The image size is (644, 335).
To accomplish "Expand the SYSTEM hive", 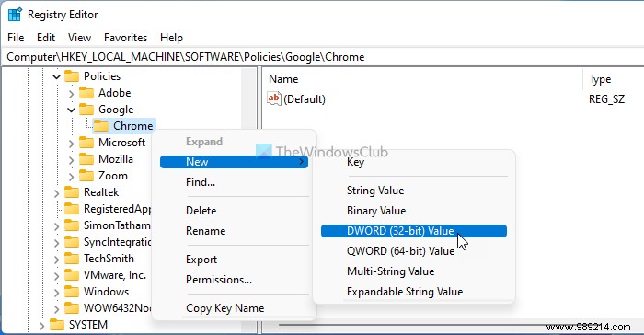I will [41, 326].
